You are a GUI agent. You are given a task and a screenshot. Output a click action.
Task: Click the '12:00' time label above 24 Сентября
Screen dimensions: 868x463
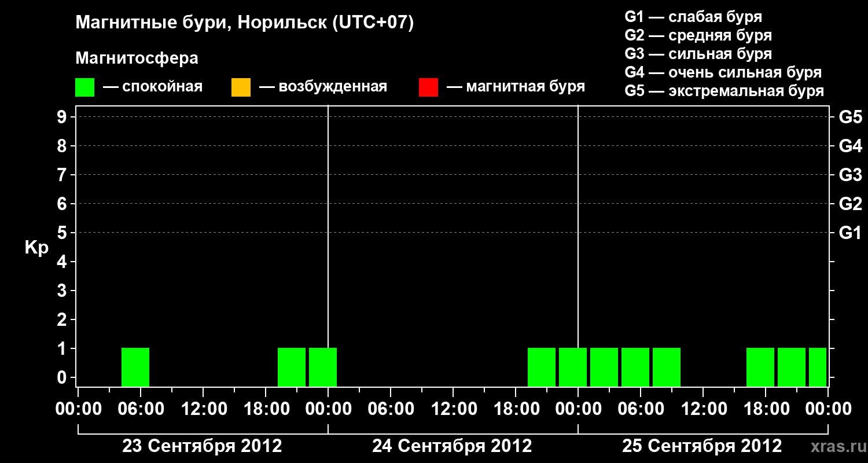point(453,409)
